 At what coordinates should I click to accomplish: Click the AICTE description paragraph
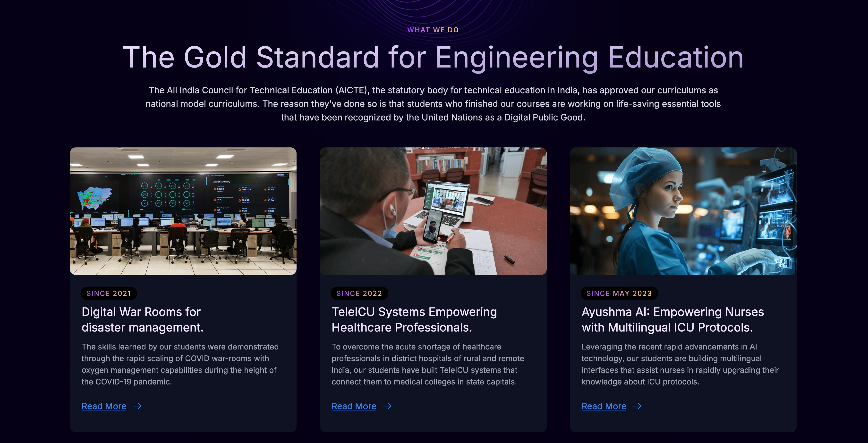433,104
